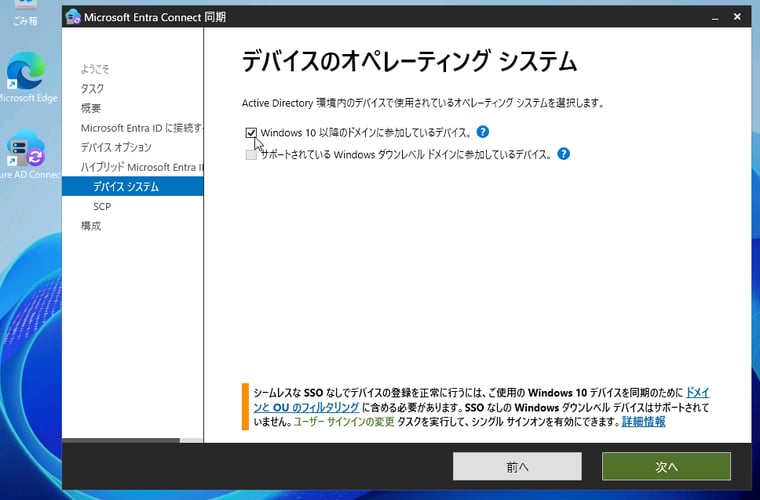
Task: Uncheck Windows 10 以降のドメイン devices checkbox
Action: click(x=251, y=132)
